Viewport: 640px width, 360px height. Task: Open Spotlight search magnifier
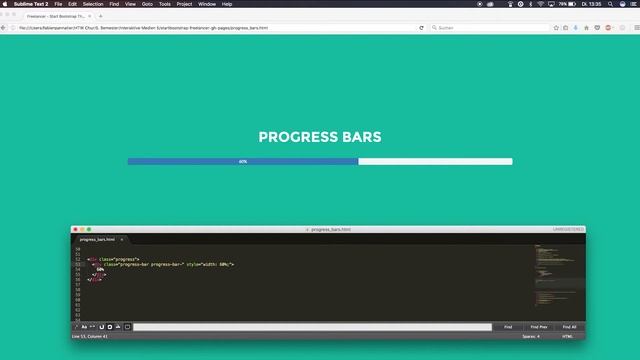tap(610, 4)
